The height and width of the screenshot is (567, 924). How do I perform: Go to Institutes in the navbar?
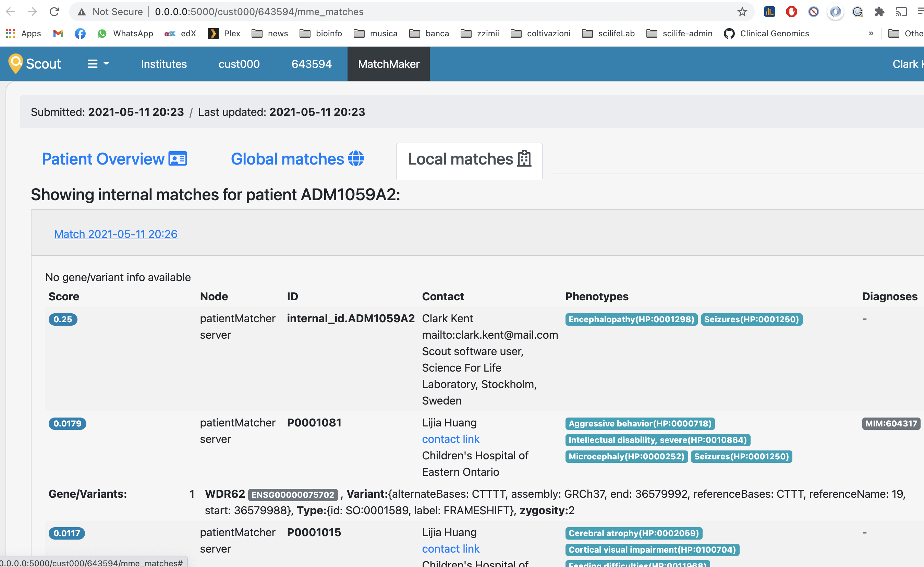(x=164, y=64)
